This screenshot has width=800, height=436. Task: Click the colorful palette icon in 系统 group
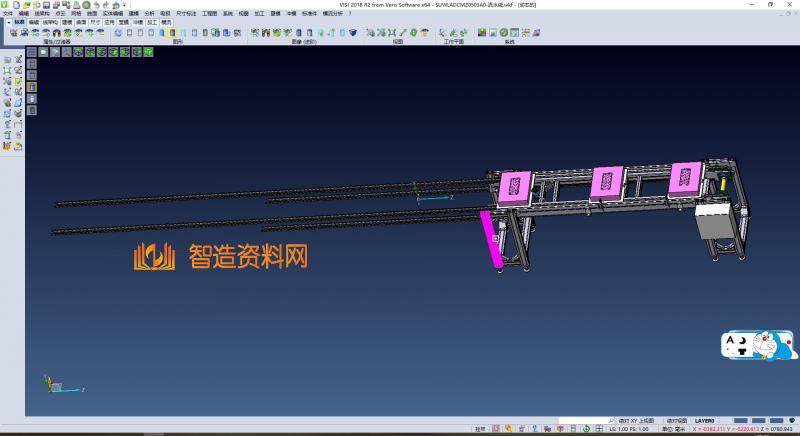click(x=482, y=32)
